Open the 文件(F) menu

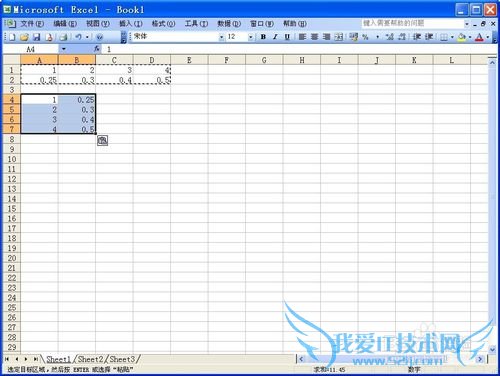click(x=32, y=24)
